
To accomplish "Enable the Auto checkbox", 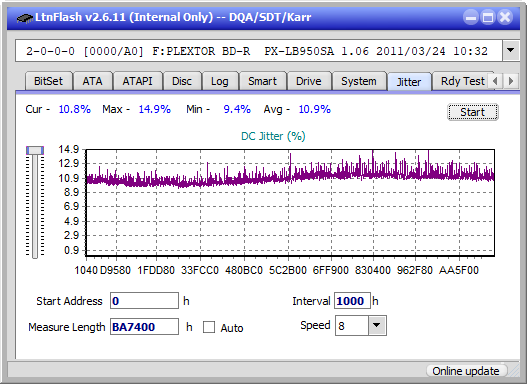I will pos(209,327).
